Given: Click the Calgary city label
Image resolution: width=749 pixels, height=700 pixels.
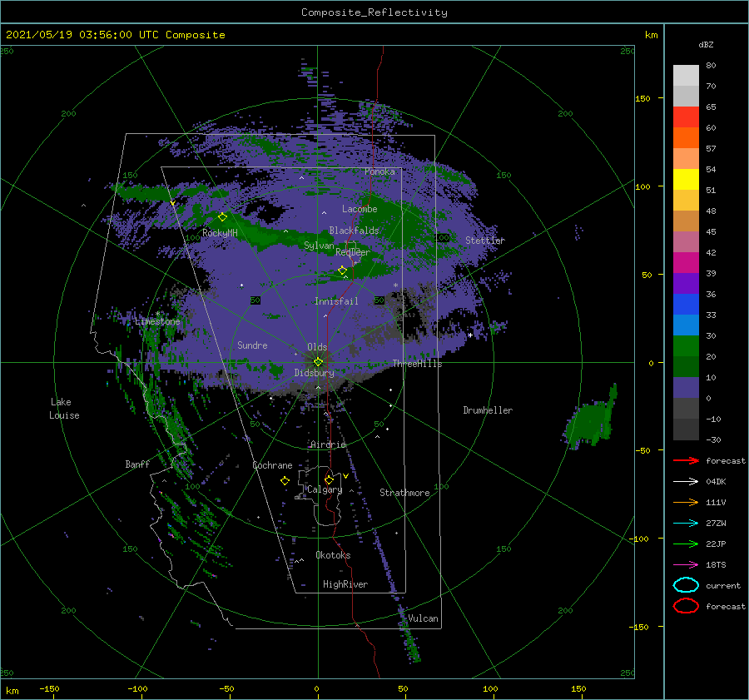Looking at the screenshot, I should click(x=325, y=489).
